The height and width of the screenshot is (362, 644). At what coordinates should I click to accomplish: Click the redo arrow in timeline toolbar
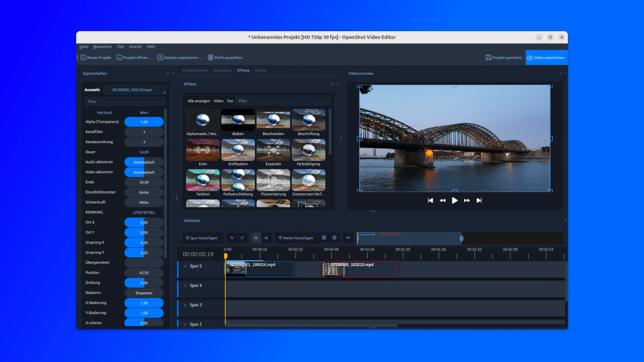point(242,238)
